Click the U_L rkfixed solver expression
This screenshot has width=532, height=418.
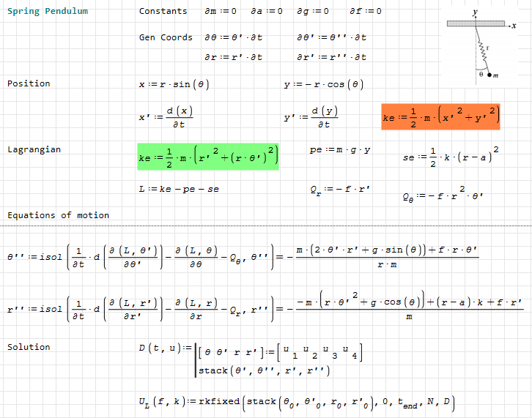pyautogui.click(x=297, y=401)
